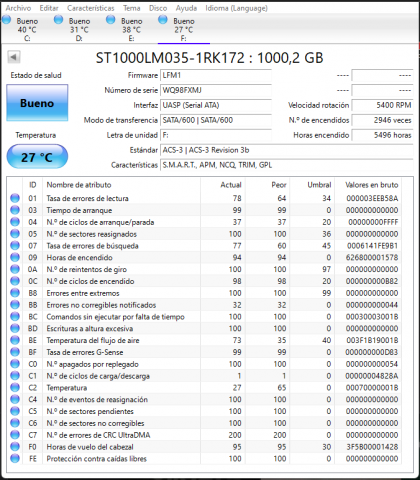Click the Interfaz field UASP (Serial ATA)
The height and width of the screenshot is (480, 420).
click(216, 105)
